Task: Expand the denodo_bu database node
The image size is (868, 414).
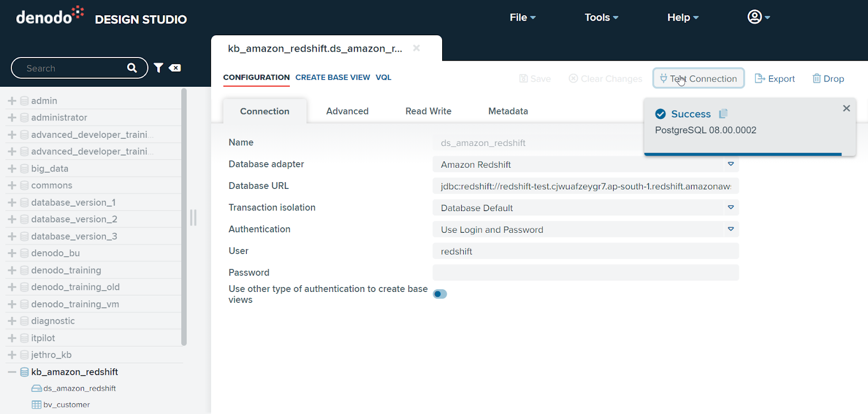Action: click(x=12, y=253)
